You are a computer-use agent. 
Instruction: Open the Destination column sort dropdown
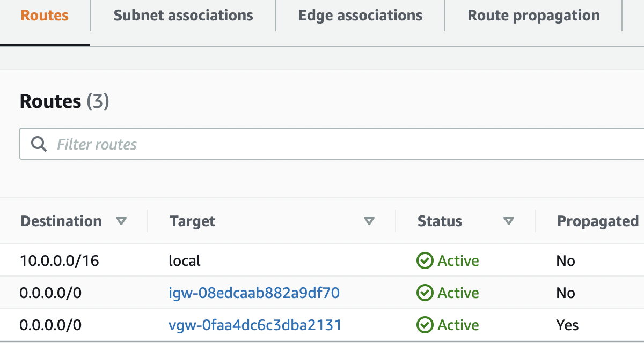point(122,220)
